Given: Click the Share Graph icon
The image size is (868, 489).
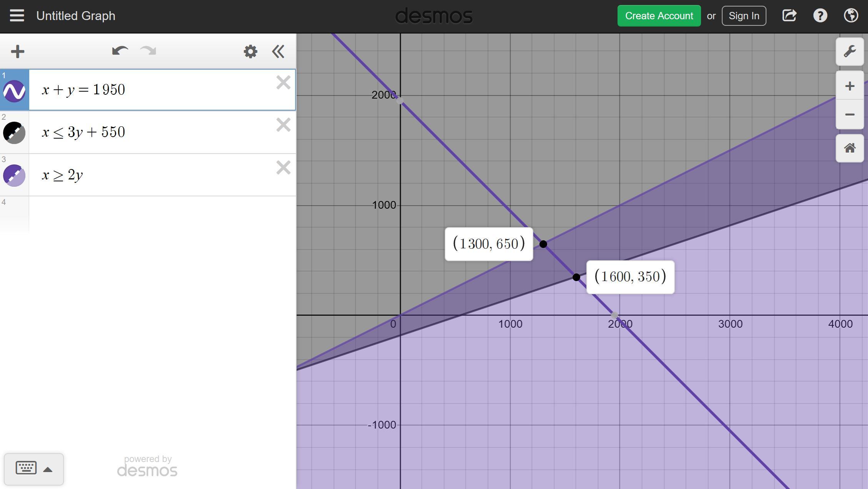Looking at the screenshot, I should [789, 16].
